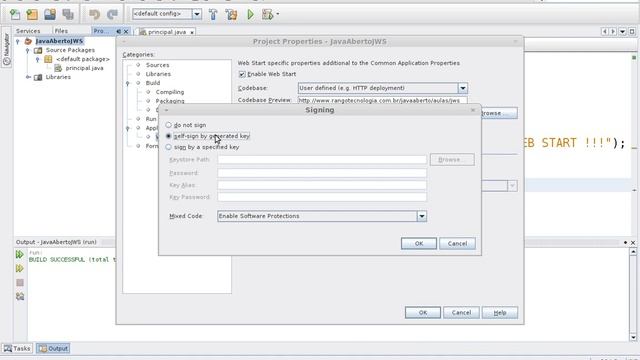Viewport: 640px width, 360px height.
Task: Close the principal.java editor tab
Action: 192,32
